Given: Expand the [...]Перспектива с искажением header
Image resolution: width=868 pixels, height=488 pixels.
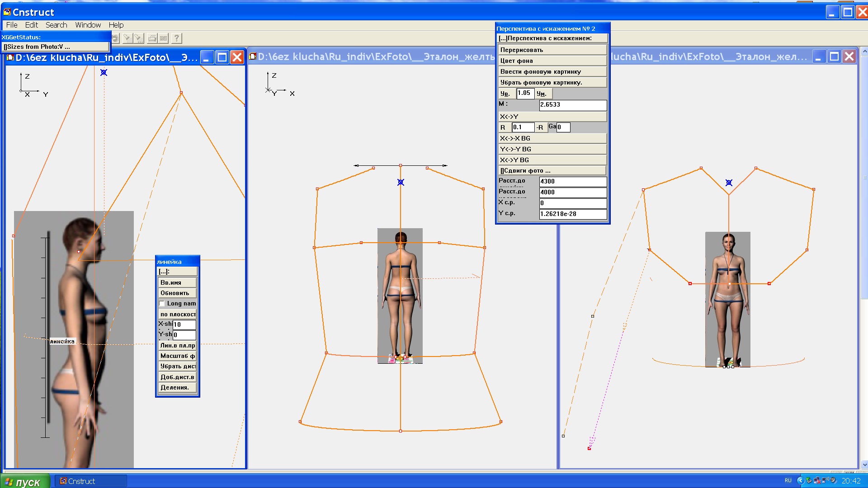Looking at the screenshot, I should point(552,38).
